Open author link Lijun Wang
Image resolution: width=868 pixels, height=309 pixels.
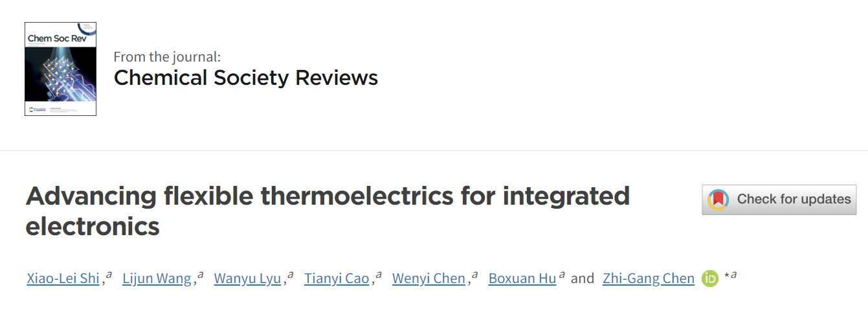[x=157, y=279]
